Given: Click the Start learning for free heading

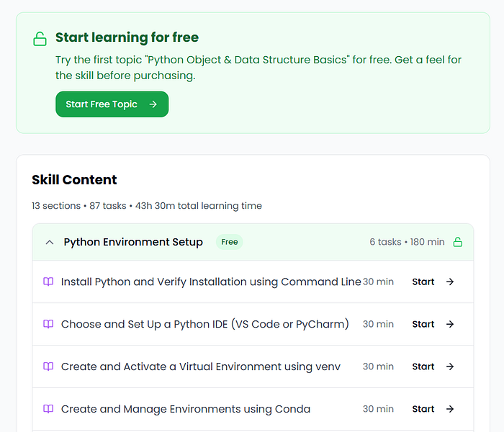Looking at the screenshot, I should pos(127,37).
